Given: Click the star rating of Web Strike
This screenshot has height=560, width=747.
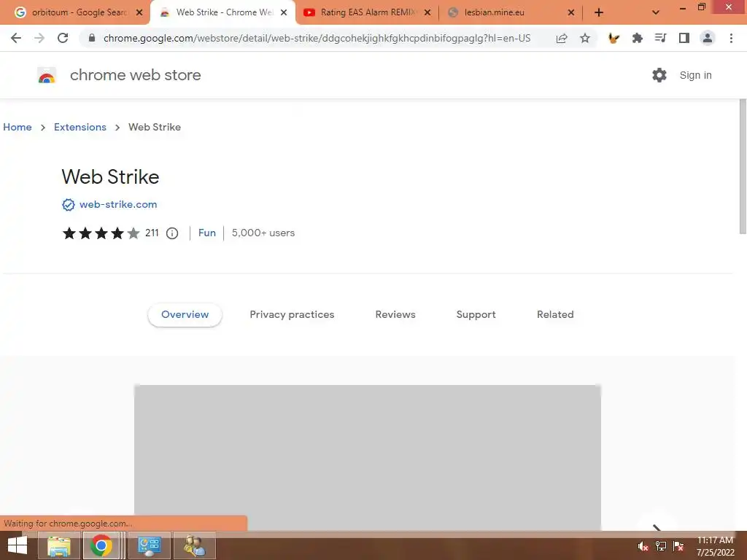Looking at the screenshot, I should pyautogui.click(x=101, y=233).
